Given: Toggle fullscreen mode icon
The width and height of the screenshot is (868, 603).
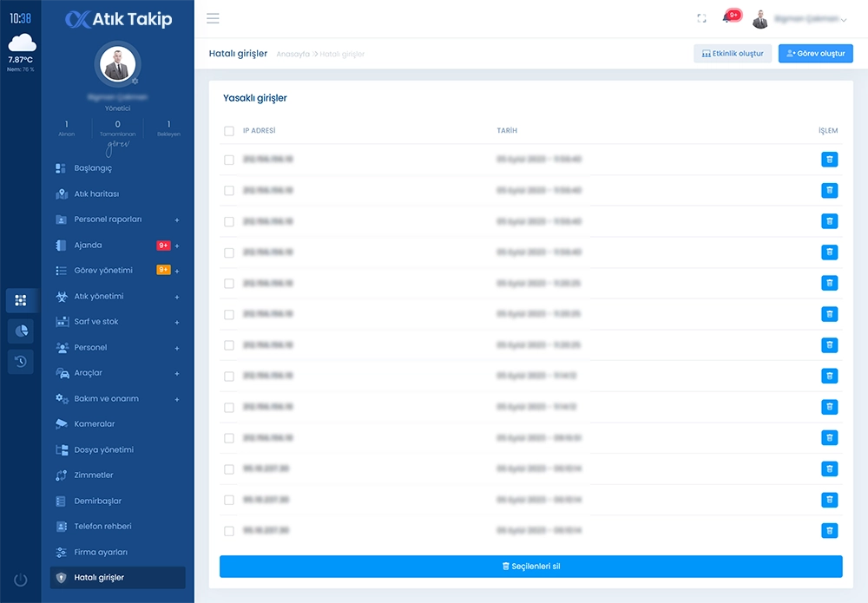Looking at the screenshot, I should [701, 18].
